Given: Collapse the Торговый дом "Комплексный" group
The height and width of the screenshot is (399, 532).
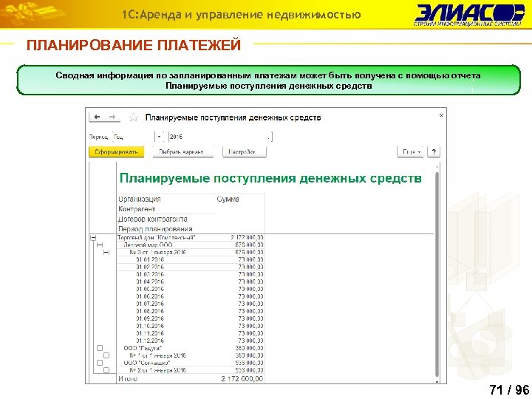Looking at the screenshot, I should 93,237.
